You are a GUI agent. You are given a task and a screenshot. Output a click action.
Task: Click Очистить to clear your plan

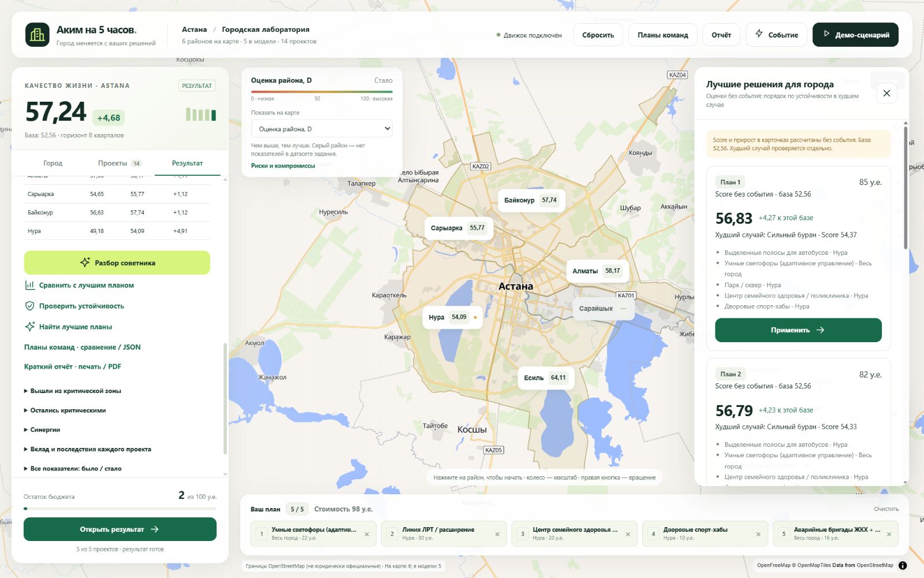click(886, 509)
